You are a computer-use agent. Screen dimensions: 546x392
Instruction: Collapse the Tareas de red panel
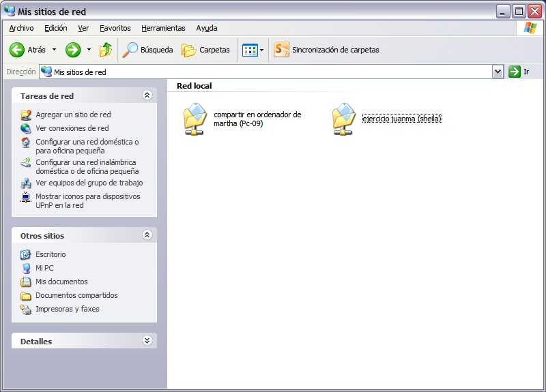point(147,95)
